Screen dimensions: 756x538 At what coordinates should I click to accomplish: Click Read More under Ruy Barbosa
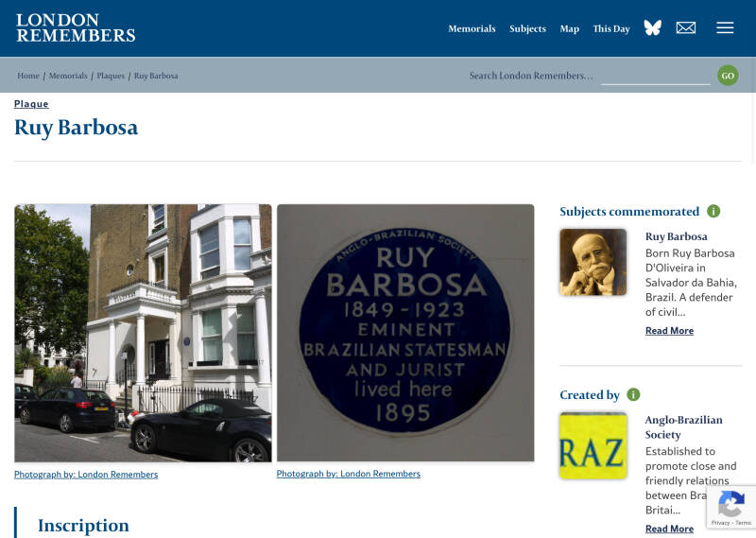(x=669, y=331)
